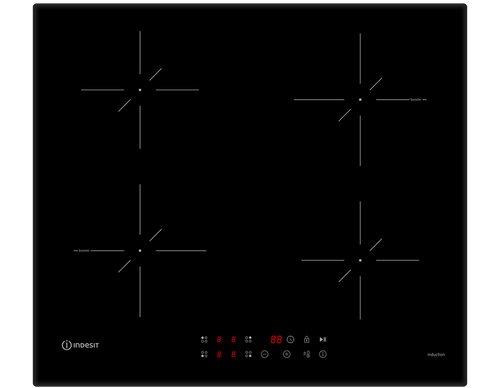Viewport: 500px width, 388px height.
Task: Click the 'induction' label text
Action: [436, 354]
